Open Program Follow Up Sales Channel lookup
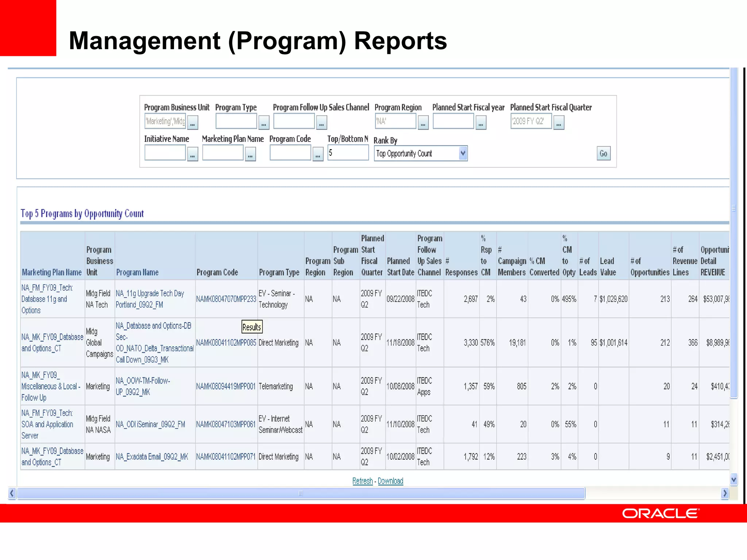 pyautogui.click(x=321, y=122)
